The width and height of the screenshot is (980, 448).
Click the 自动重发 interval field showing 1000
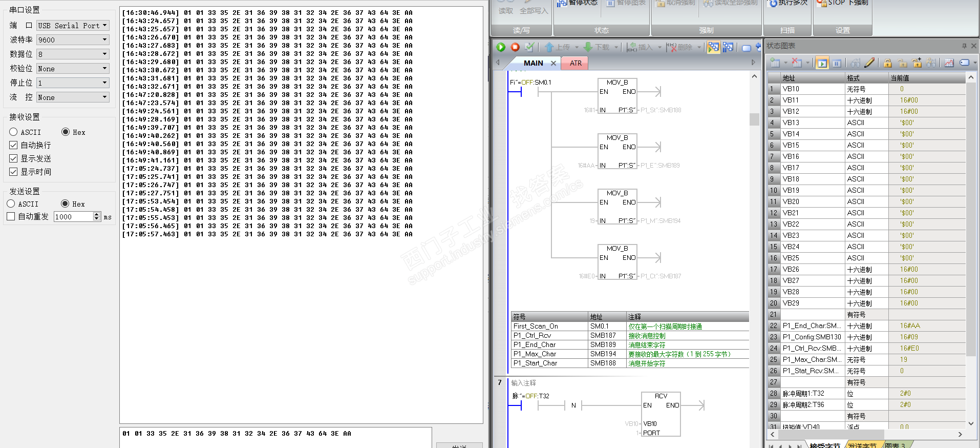(73, 217)
